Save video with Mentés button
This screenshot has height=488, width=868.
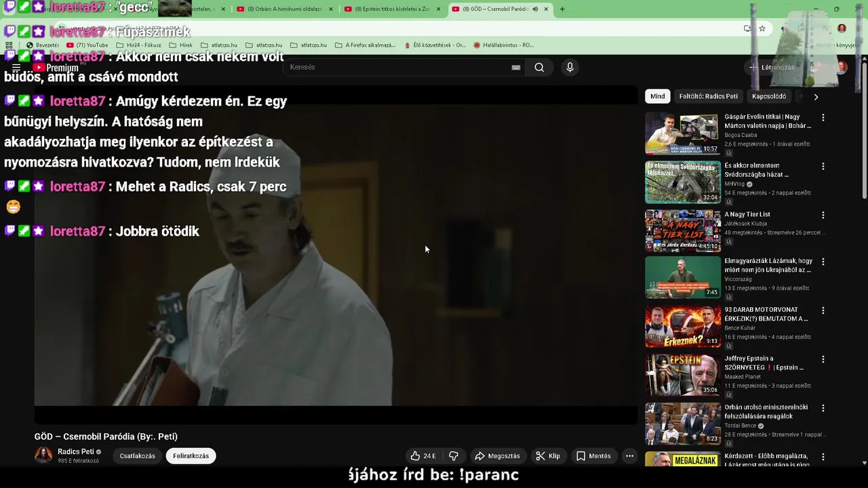tap(593, 456)
